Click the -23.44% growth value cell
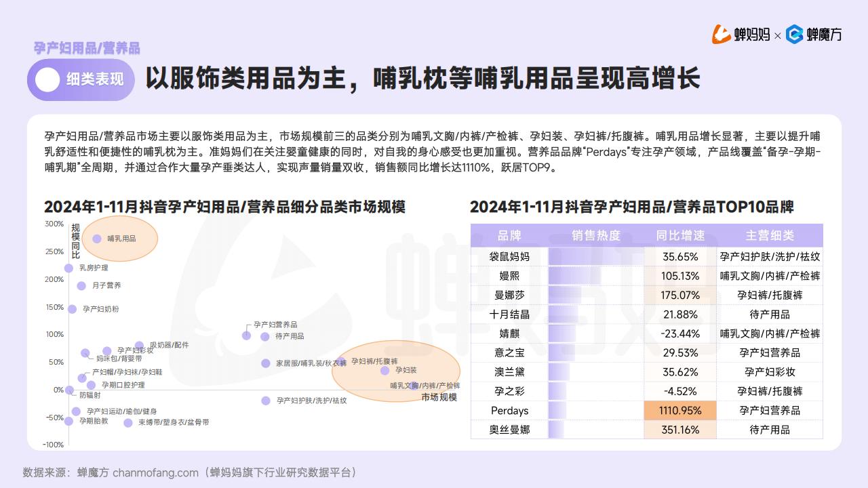The height and width of the screenshot is (488, 868). tap(680, 333)
